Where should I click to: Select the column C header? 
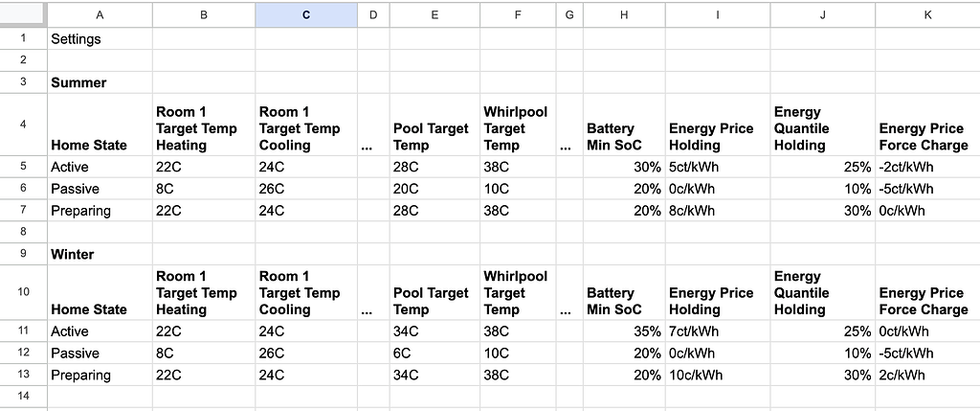pyautogui.click(x=306, y=14)
